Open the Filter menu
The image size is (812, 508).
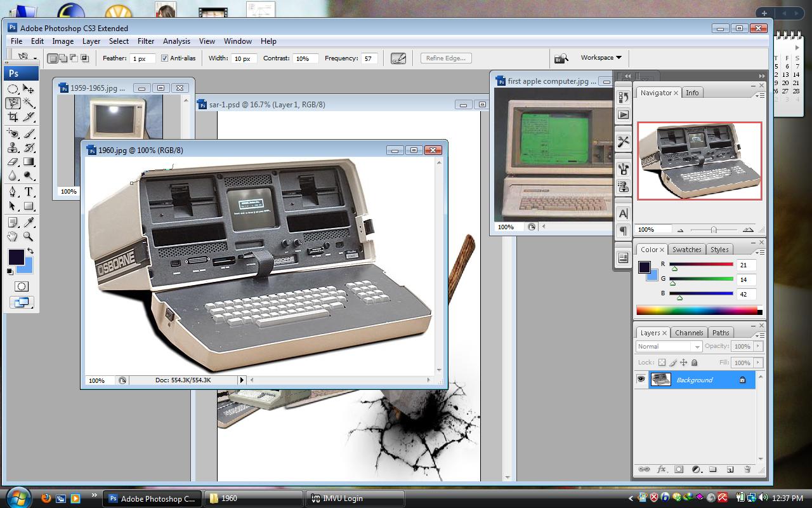[146, 41]
